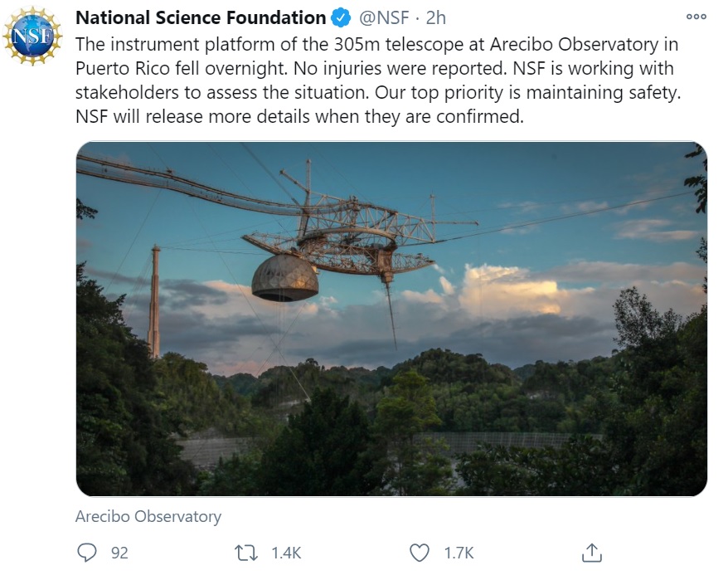Click the blue verified badge icon
The image size is (728, 585).
340,18
